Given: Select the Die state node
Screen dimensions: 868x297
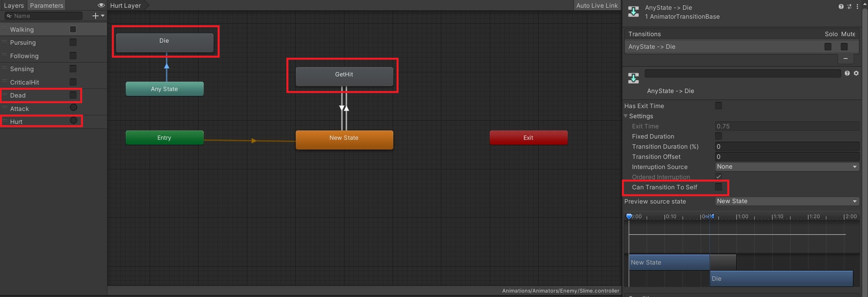Looking at the screenshot, I should click(x=165, y=42).
